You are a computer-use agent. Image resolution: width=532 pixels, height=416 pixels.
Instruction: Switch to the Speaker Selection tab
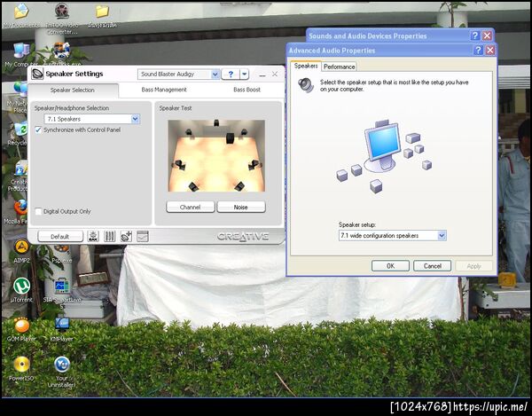click(73, 90)
